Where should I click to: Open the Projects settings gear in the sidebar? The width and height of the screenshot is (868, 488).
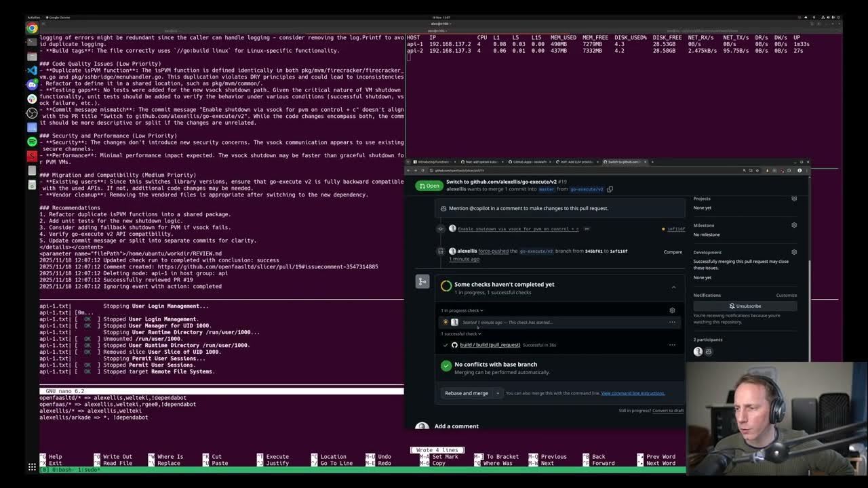click(x=793, y=198)
